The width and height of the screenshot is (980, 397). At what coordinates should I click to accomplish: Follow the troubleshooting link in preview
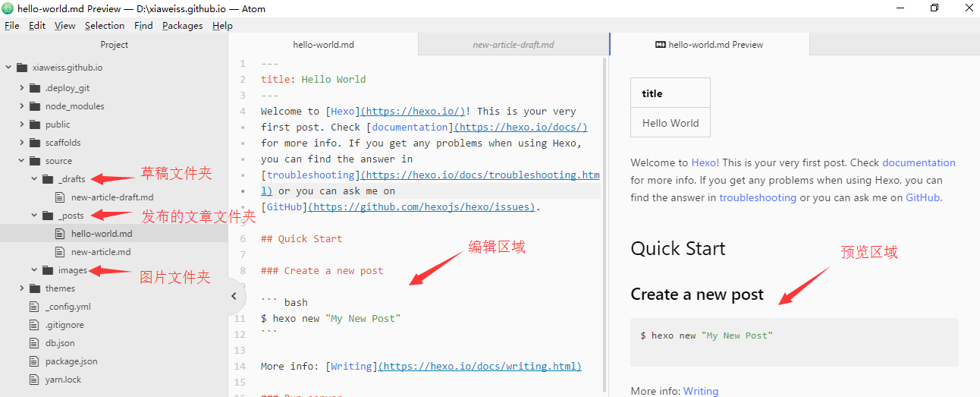click(757, 197)
